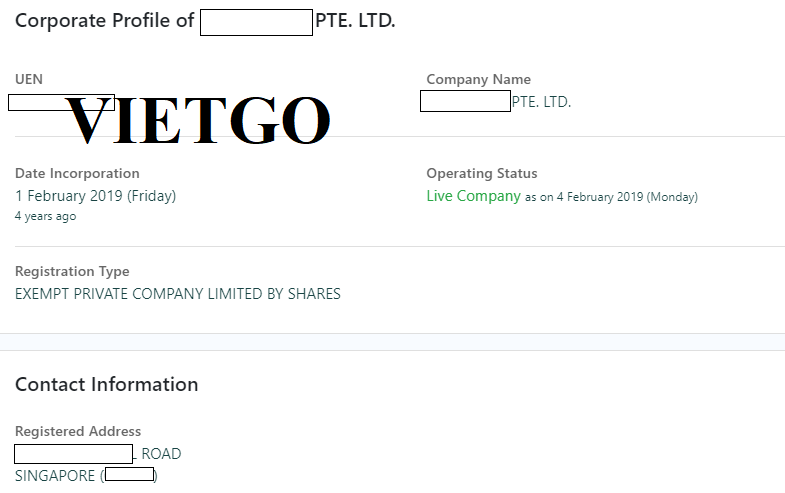This screenshot has width=785, height=493.
Task: Click the 4 years ago text
Action: coord(46,216)
